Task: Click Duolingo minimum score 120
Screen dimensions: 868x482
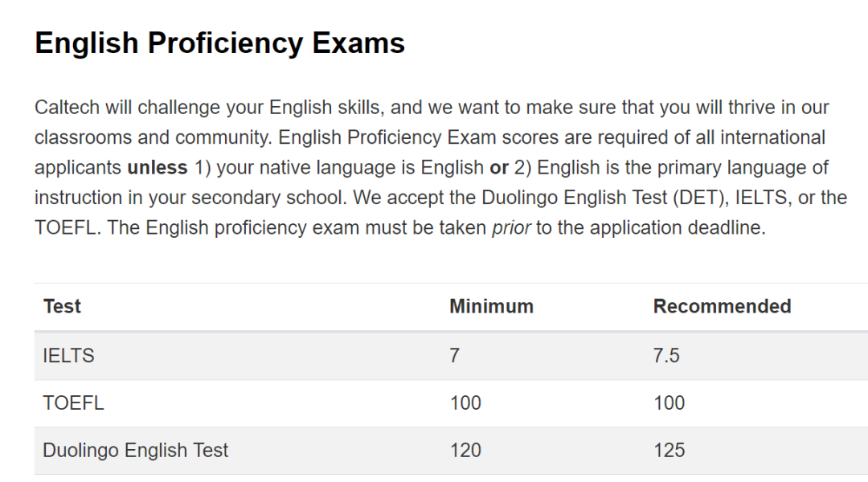Action: pyautogui.click(x=465, y=450)
